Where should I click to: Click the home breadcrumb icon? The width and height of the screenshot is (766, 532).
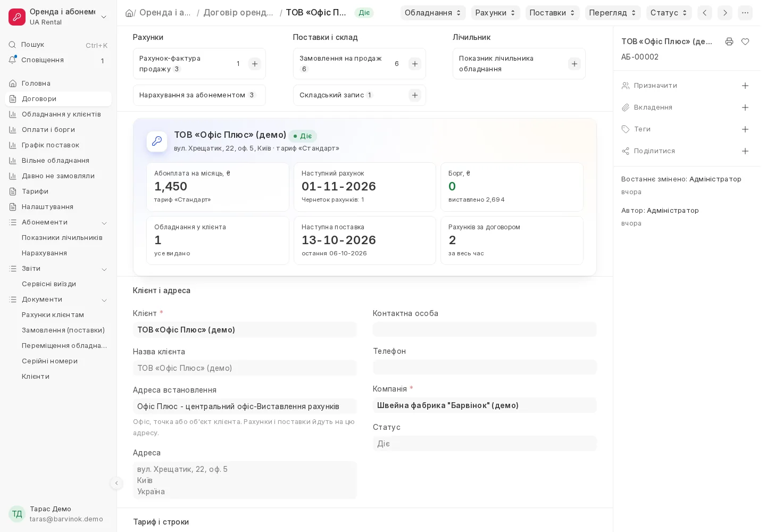(129, 13)
